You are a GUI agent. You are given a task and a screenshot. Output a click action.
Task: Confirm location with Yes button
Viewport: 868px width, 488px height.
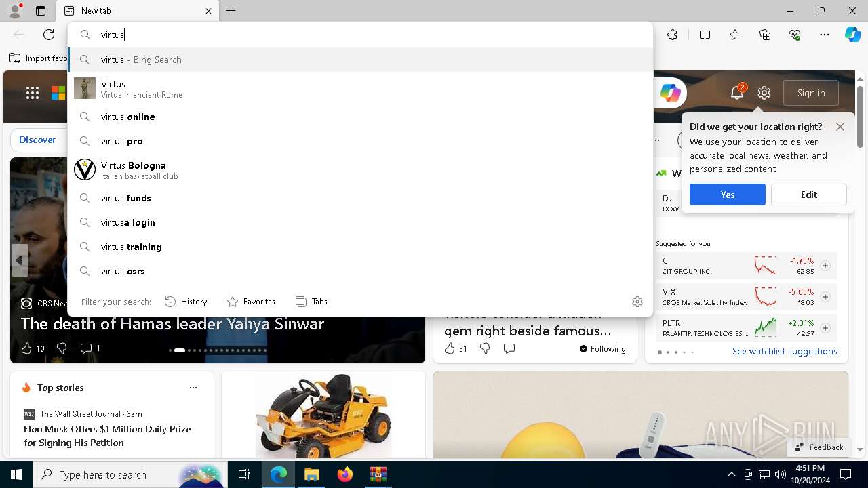728,195
